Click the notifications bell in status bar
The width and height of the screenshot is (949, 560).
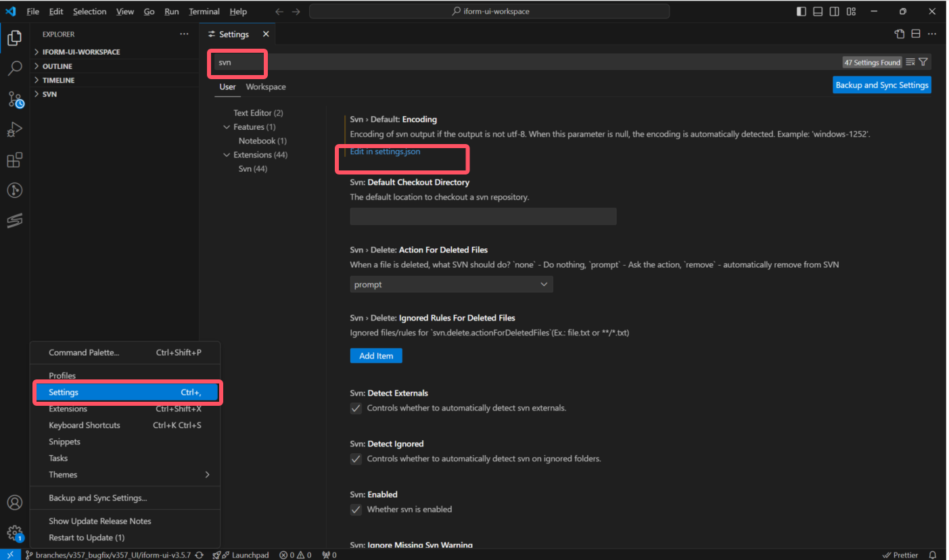(932, 555)
